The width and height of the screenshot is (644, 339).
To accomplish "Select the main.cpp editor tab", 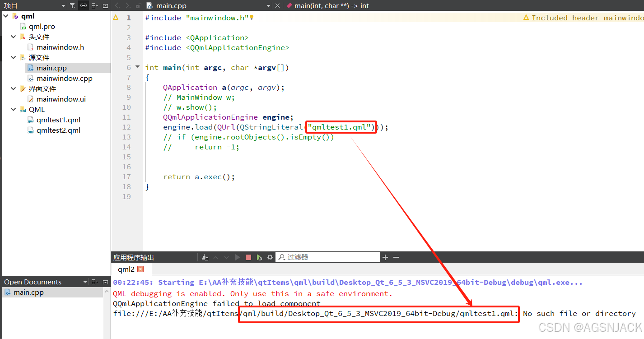I will pos(172,5).
